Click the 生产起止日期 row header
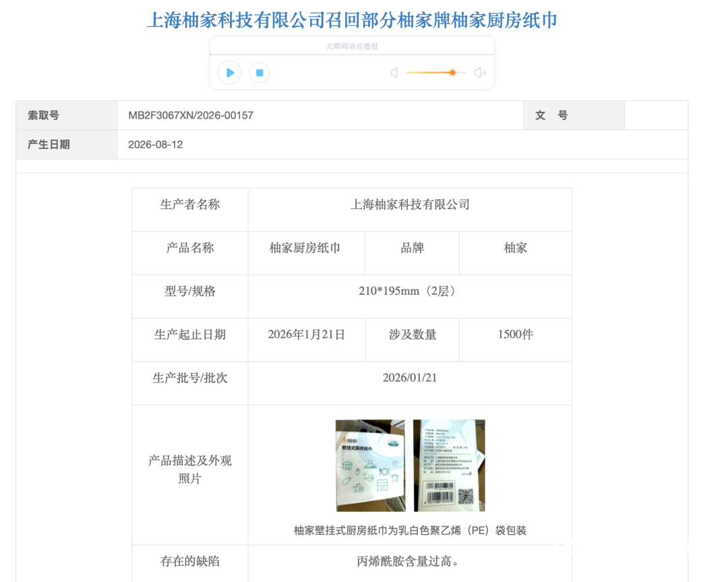Screen dimensions: 728x582 click(x=190, y=340)
